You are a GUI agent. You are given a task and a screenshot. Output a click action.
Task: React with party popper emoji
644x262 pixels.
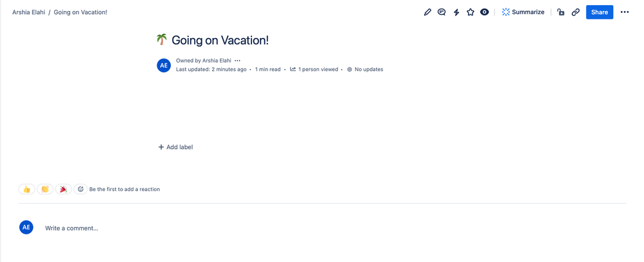tap(63, 189)
